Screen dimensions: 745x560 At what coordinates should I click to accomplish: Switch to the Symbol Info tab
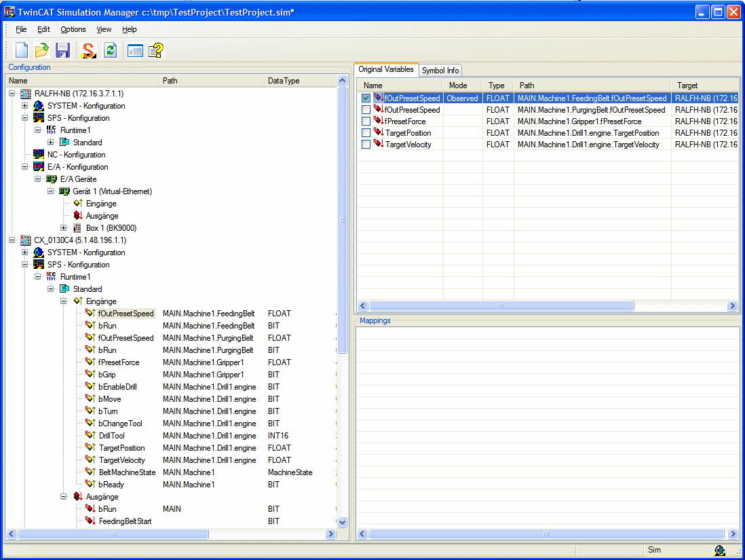pos(440,71)
